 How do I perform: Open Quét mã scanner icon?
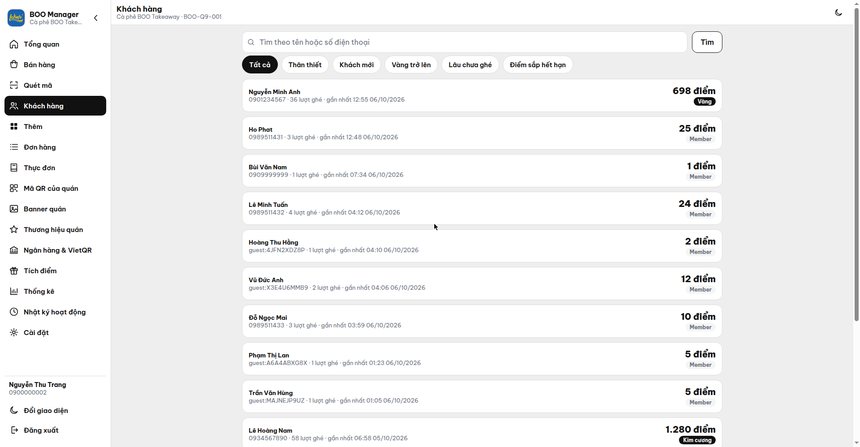[x=14, y=85]
